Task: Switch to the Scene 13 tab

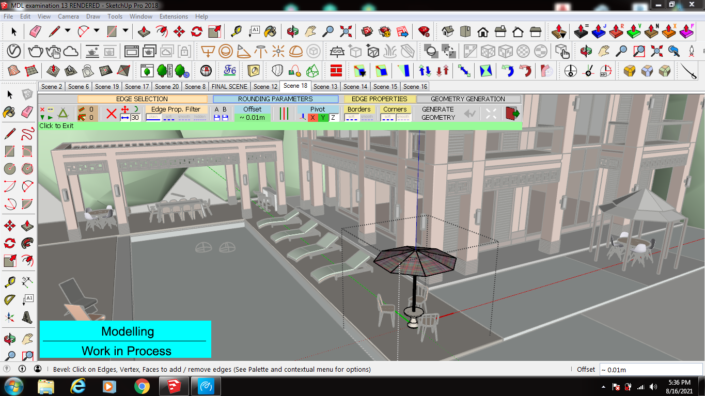Action: click(x=325, y=86)
